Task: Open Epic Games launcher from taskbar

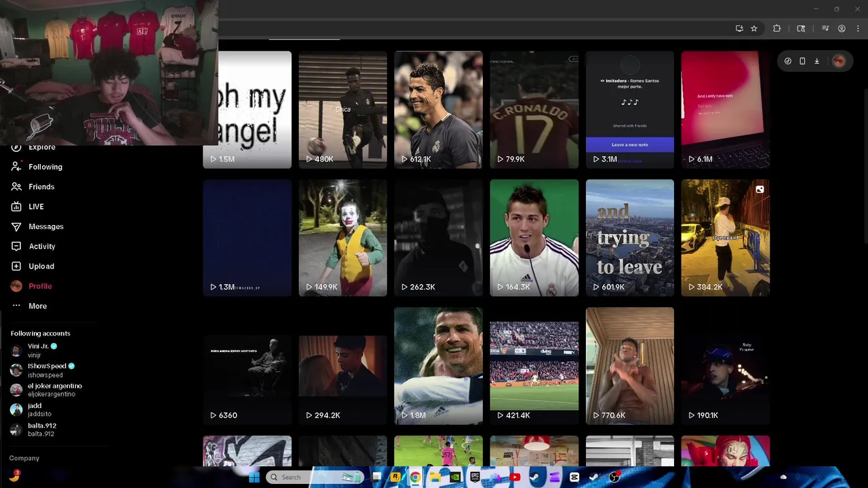Action: pos(475,477)
